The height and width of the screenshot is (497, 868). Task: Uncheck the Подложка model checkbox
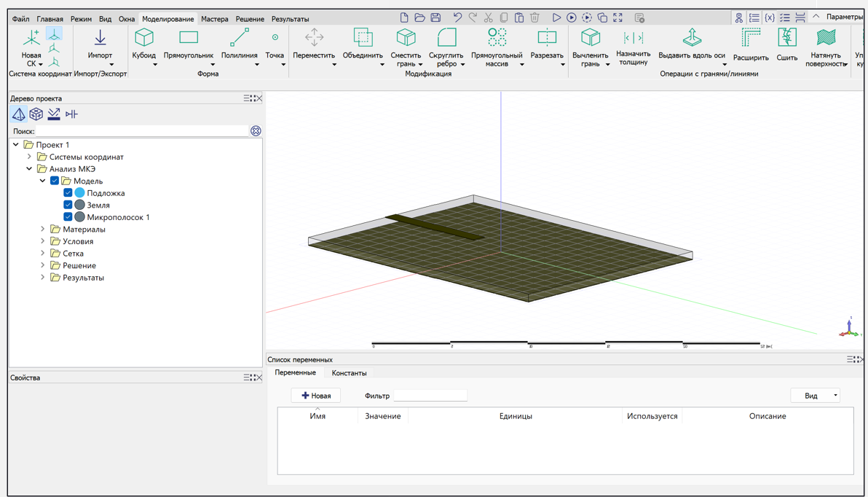click(68, 193)
